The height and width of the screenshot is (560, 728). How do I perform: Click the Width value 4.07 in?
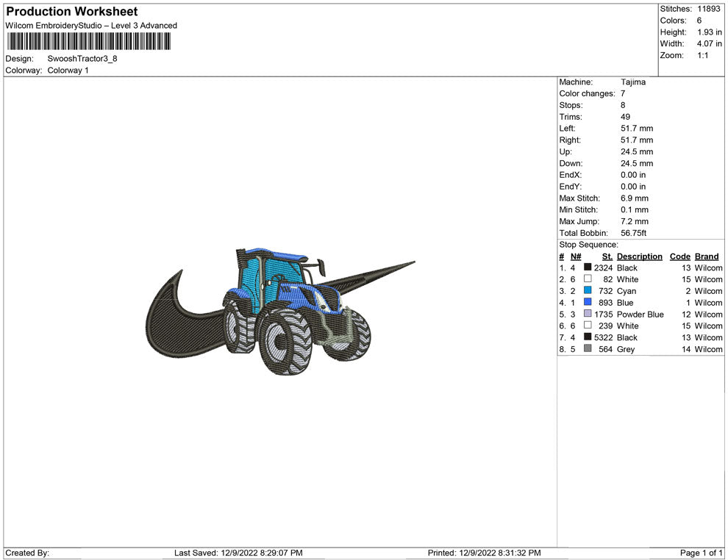click(x=710, y=43)
